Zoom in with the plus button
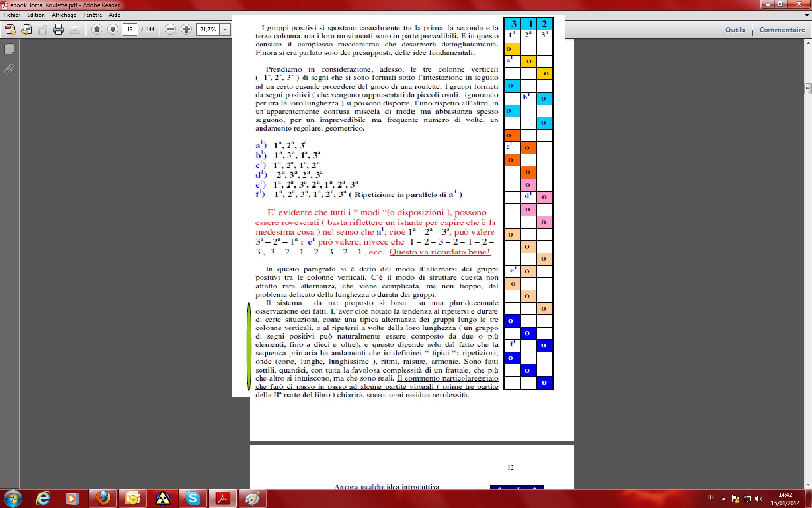Image resolution: width=812 pixels, height=508 pixels. [x=186, y=30]
